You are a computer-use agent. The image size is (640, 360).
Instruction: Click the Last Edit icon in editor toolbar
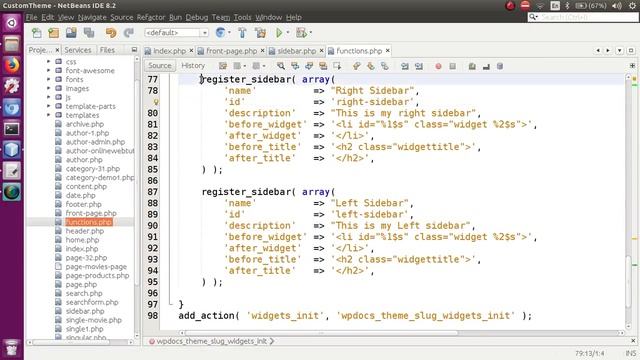coord(223,66)
